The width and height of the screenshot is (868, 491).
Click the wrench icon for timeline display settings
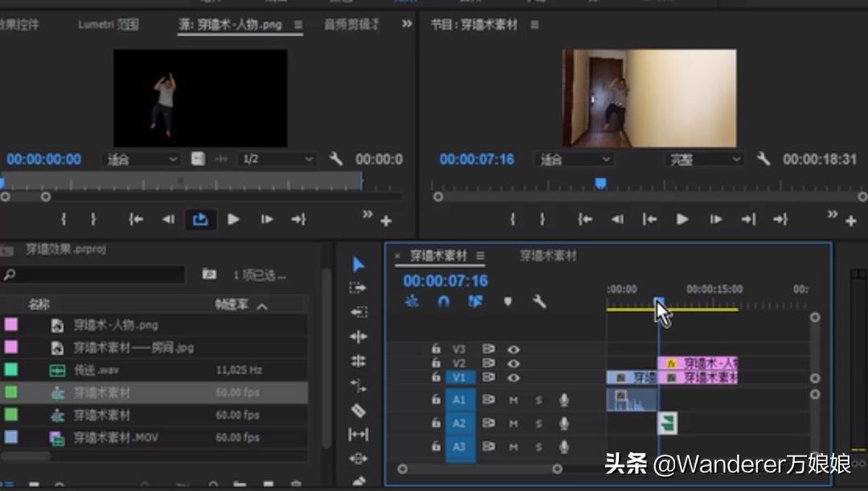(x=540, y=301)
